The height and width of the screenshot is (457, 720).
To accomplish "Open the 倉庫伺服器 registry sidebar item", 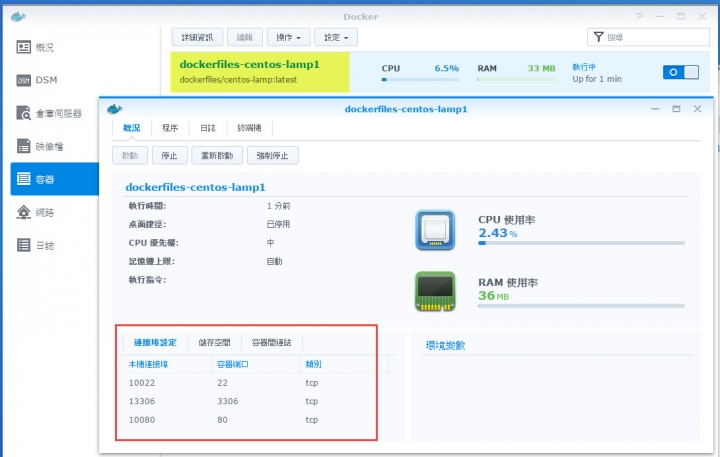I will (54, 113).
